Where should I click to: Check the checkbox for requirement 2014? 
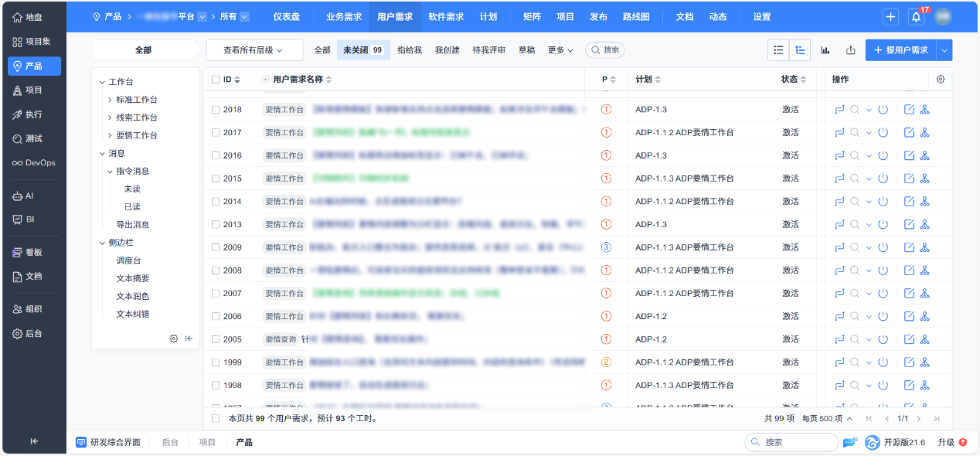click(x=216, y=201)
